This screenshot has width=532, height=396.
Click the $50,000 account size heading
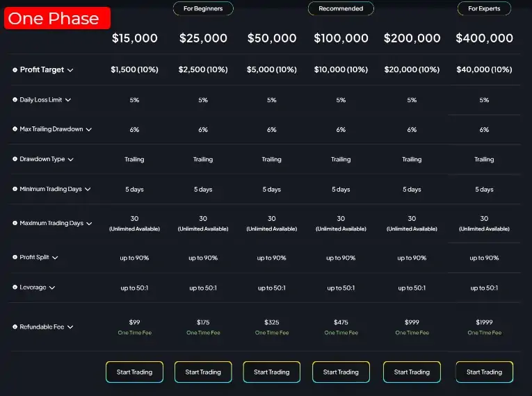272,39
